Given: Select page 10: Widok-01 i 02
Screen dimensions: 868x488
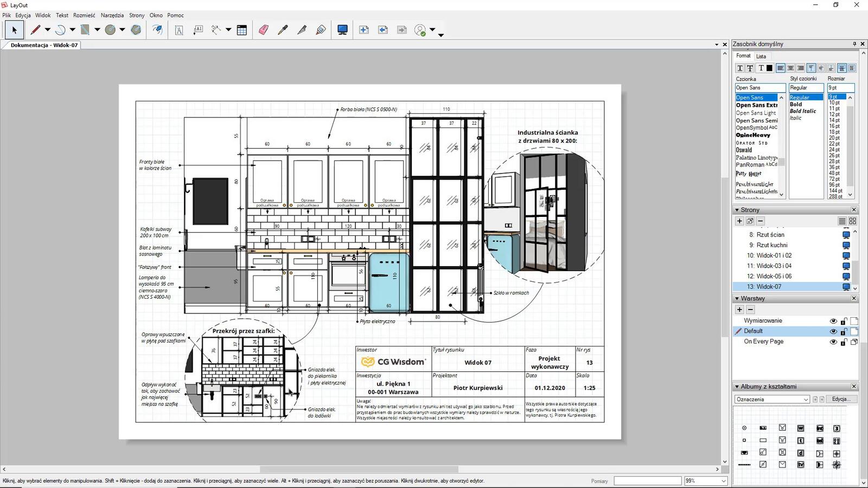Looking at the screenshot, I should coord(769,255).
